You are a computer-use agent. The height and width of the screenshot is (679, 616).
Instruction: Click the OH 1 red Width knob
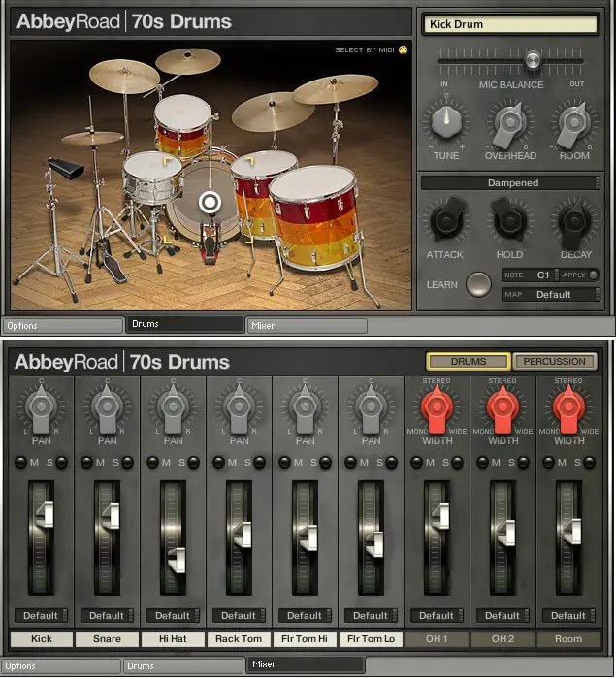pyautogui.click(x=437, y=408)
